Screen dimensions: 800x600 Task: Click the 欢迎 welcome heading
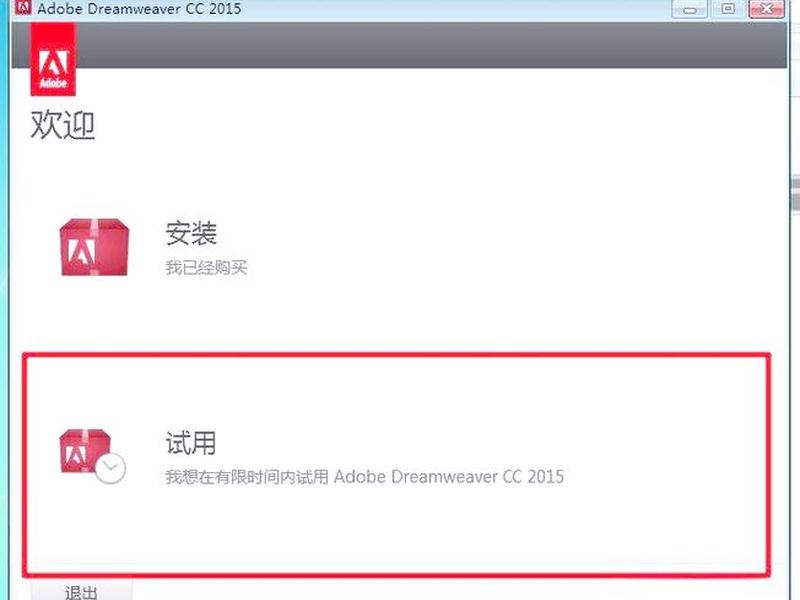point(63,124)
